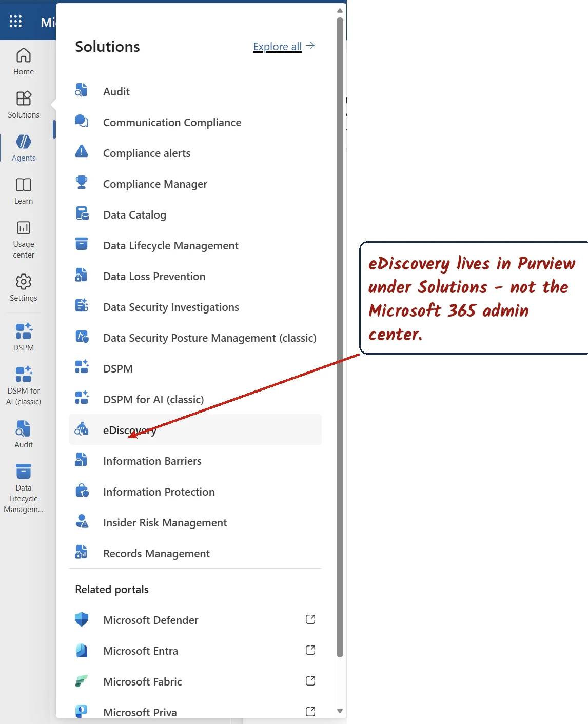Open Microsoft Defender external link icon
The width and height of the screenshot is (588, 724).
pyautogui.click(x=310, y=619)
